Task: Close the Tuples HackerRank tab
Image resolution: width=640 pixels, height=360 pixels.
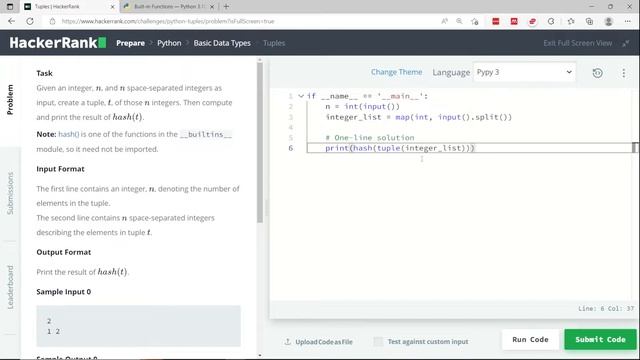Action: click(x=113, y=7)
